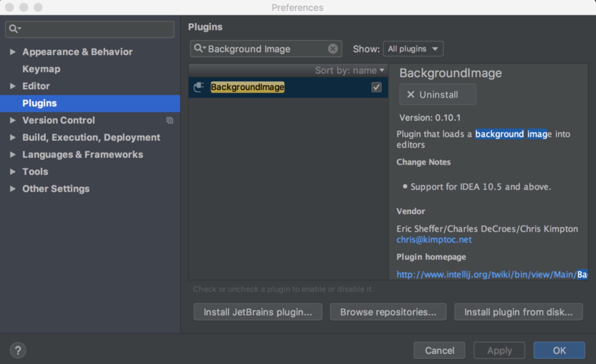
Task: Clear the plugin search text
Action: [333, 49]
